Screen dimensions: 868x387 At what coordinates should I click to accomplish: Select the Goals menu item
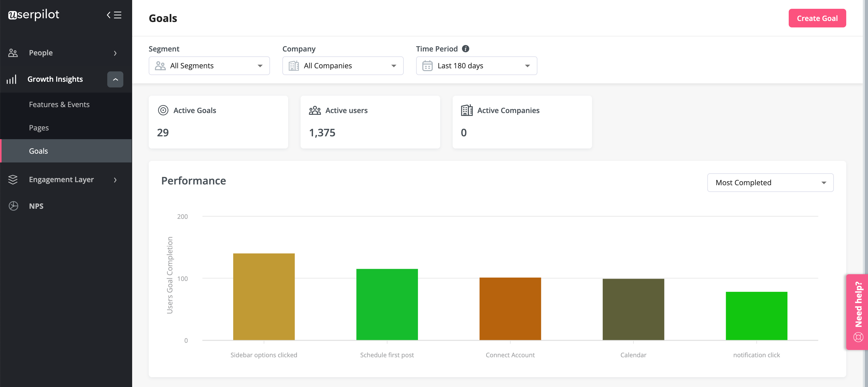tap(38, 150)
